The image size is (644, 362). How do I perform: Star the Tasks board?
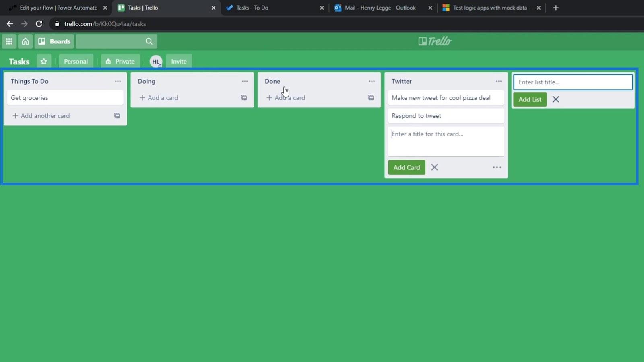coord(44,61)
